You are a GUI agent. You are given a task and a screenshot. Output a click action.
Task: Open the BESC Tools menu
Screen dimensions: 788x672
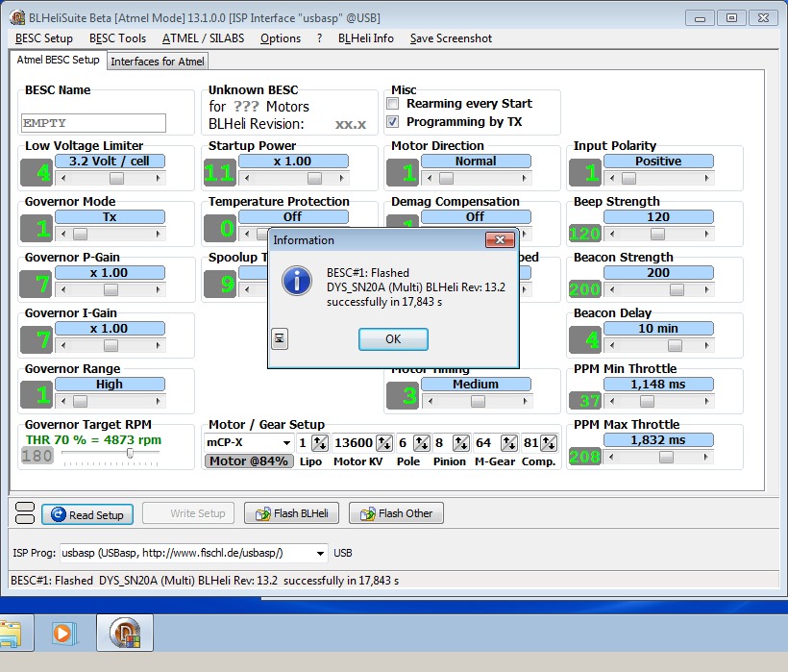[117, 38]
